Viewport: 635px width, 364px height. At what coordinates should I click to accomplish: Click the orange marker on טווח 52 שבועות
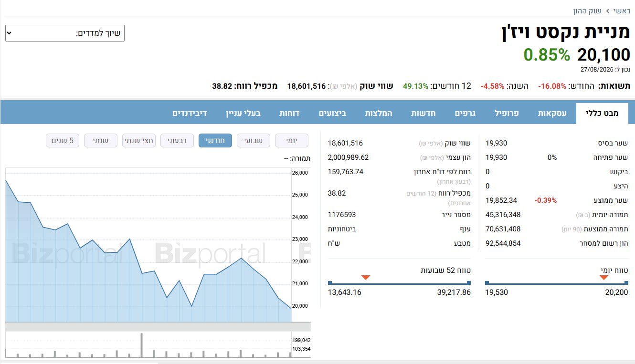(x=366, y=277)
